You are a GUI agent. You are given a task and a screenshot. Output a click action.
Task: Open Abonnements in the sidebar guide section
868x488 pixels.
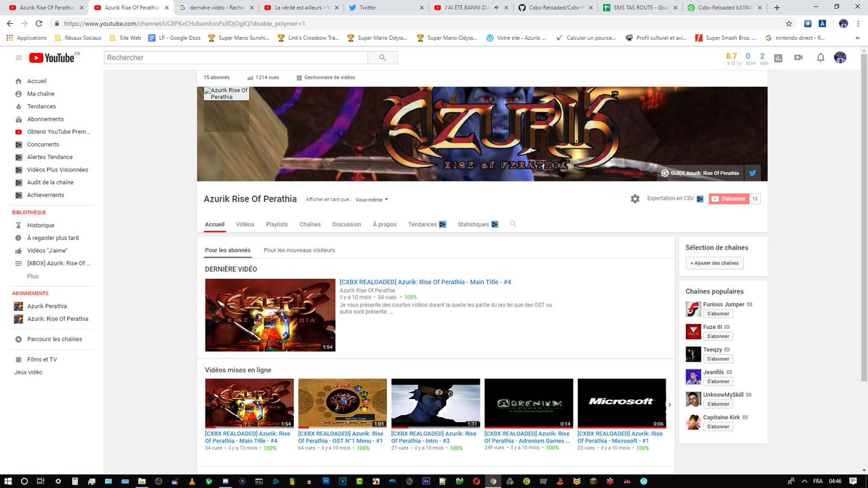pyautogui.click(x=46, y=119)
